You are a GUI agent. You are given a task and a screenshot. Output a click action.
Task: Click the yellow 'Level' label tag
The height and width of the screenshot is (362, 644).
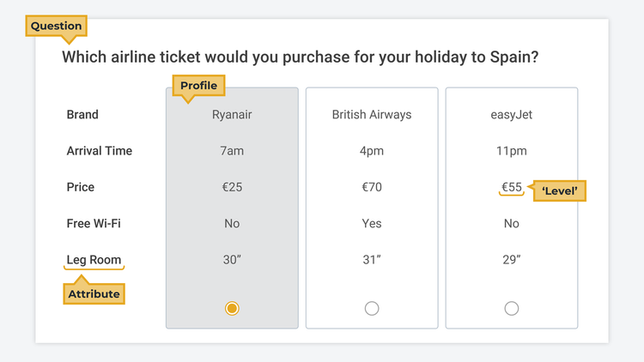560,190
